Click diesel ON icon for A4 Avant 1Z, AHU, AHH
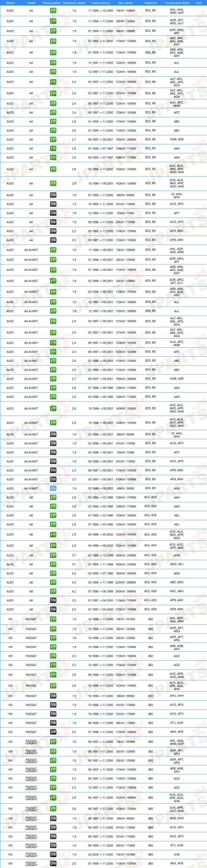The width and height of the screenshot is (207, 868). [53, 434]
